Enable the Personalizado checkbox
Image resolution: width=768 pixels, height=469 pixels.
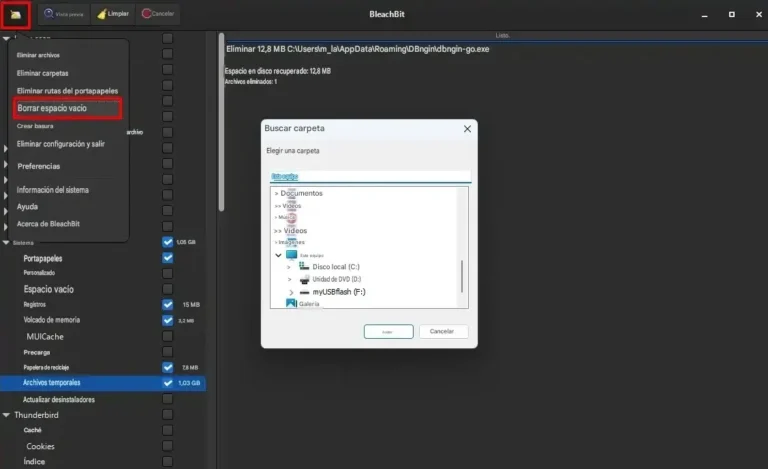[x=168, y=273]
